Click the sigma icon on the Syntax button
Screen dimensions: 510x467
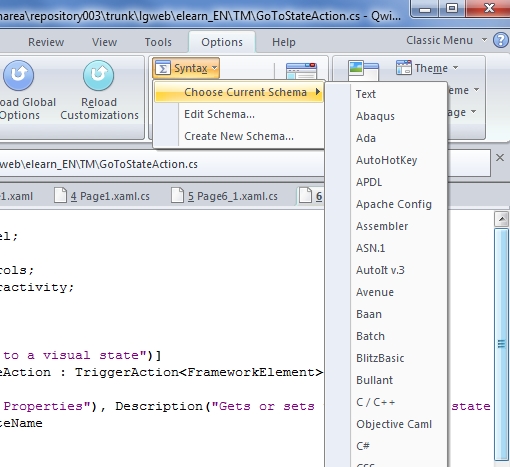click(163, 68)
